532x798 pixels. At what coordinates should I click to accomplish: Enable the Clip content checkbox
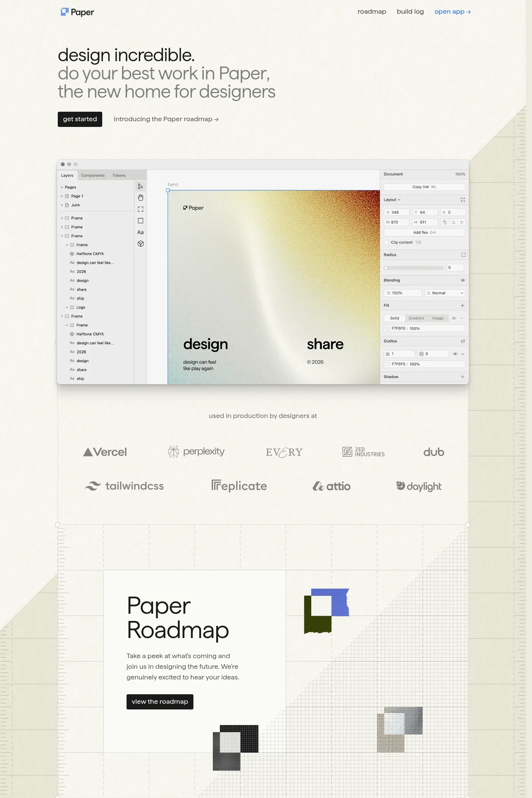(386, 242)
